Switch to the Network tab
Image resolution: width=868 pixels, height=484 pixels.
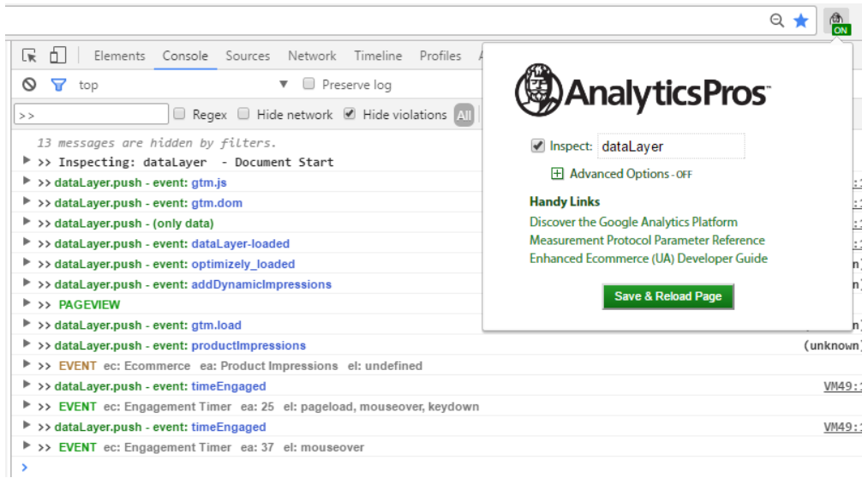tap(312, 56)
